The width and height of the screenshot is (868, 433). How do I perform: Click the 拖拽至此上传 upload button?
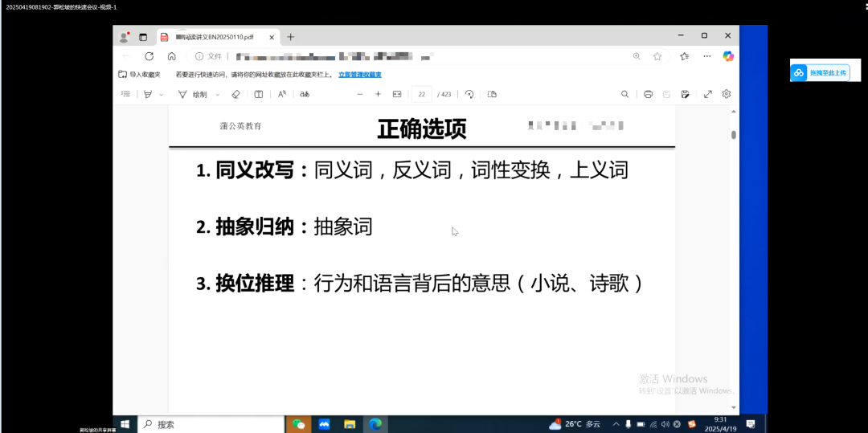(x=820, y=72)
